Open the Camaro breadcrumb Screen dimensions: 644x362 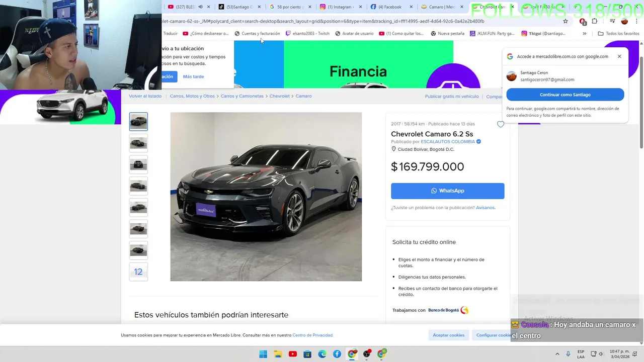[x=303, y=96]
